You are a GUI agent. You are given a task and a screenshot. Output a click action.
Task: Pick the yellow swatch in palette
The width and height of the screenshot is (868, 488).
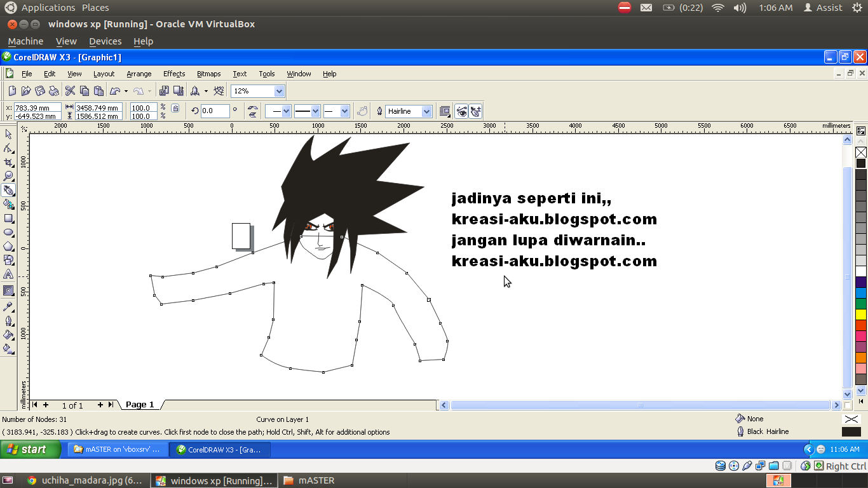point(861,314)
